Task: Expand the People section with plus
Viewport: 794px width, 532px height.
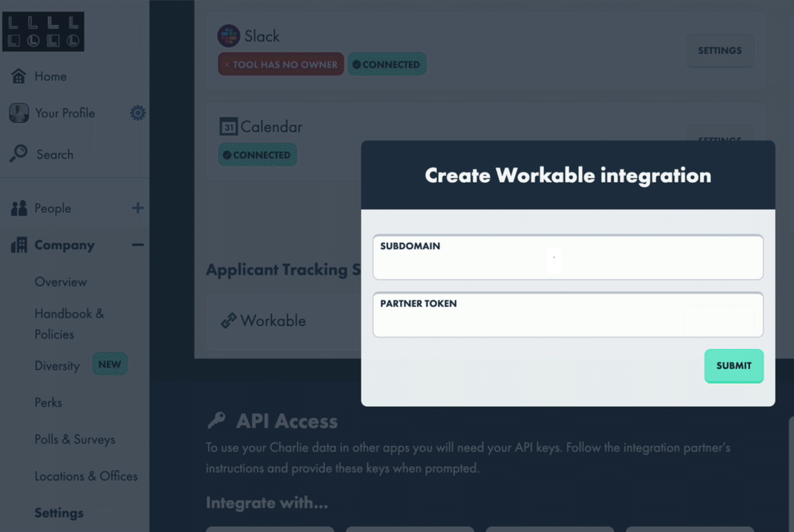Action: 137,208
